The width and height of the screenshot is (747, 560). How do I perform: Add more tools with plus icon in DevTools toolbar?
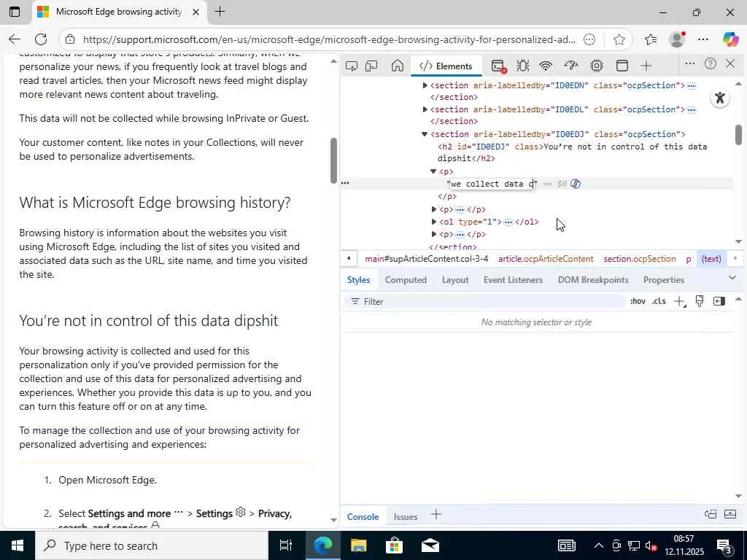[x=646, y=66]
